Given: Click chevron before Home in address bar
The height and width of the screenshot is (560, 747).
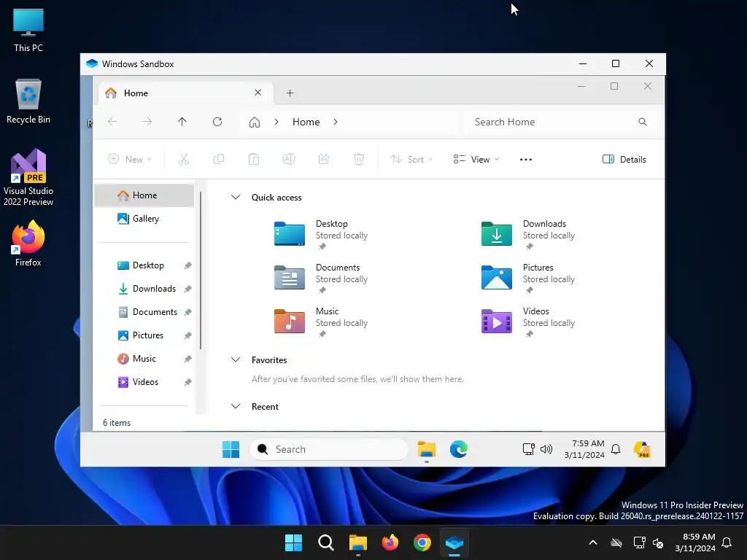Looking at the screenshot, I should pyautogui.click(x=276, y=122).
